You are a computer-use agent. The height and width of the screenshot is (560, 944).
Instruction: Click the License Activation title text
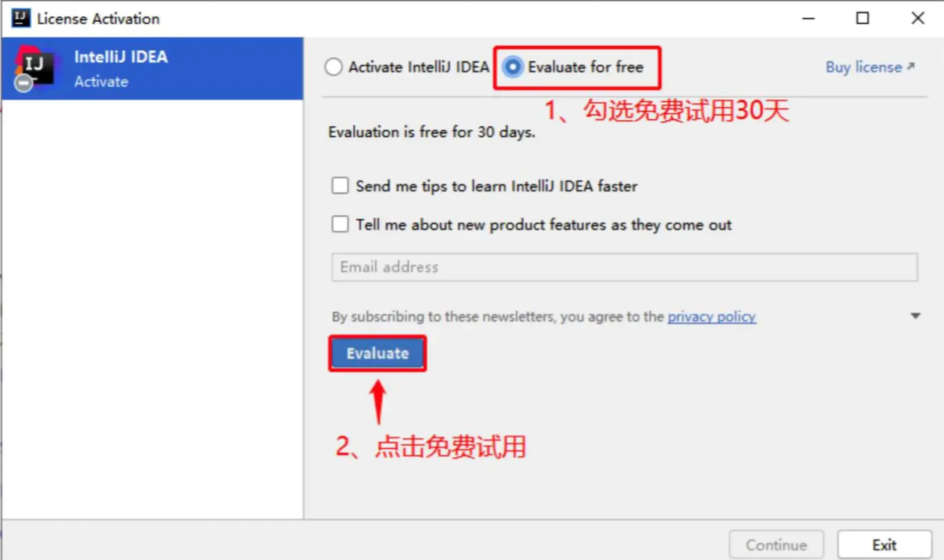coord(99,19)
